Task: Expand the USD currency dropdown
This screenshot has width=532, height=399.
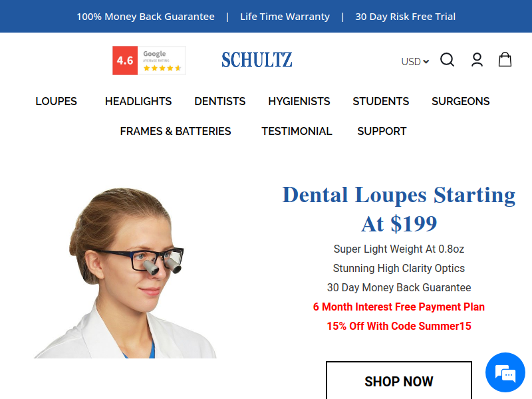Action: (415, 62)
